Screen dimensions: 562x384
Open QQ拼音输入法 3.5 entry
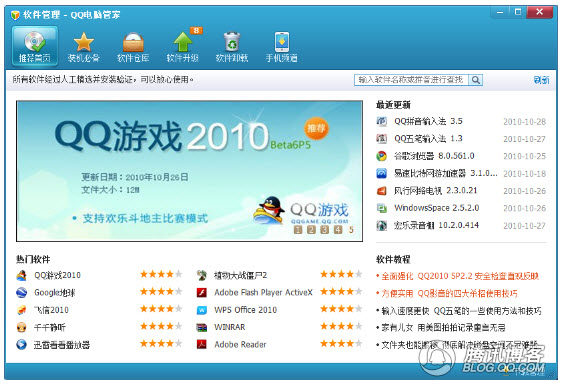tap(428, 121)
